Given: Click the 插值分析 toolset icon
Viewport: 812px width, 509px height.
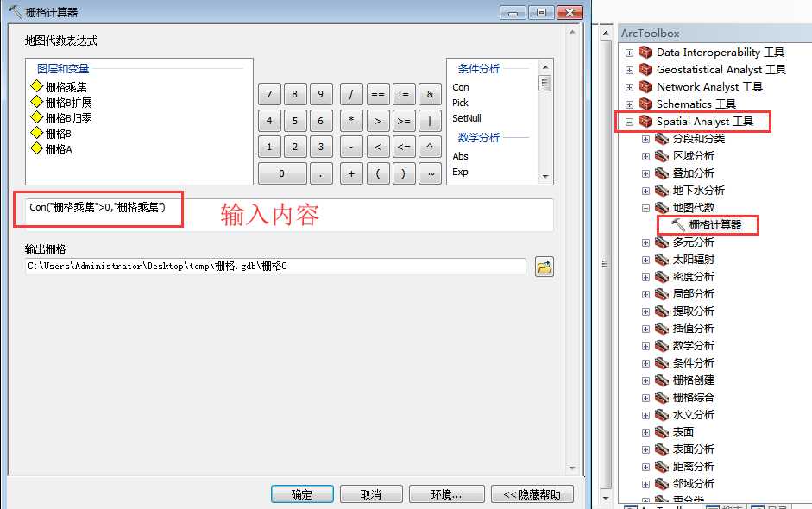Looking at the screenshot, I should 661,329.
